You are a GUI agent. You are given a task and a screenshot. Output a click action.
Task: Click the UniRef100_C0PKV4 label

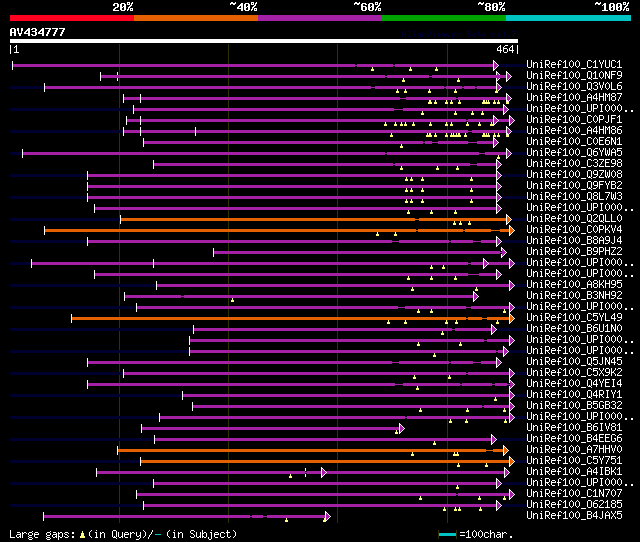pos(574,230)
